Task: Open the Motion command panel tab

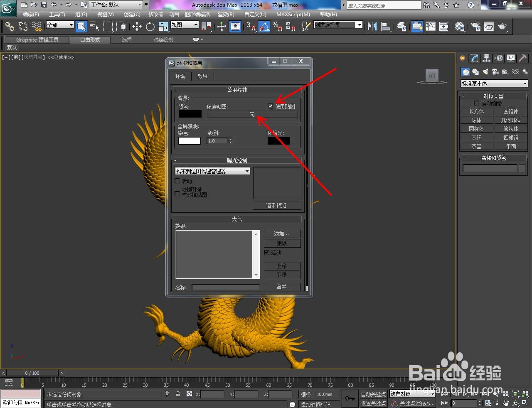Action: pyautogui.click(x=499, y=58)
